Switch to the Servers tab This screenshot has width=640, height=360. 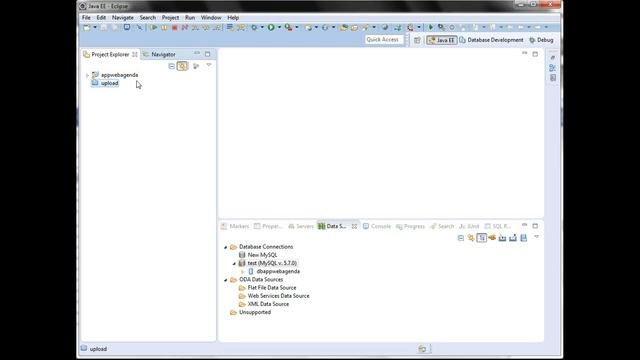coord(301,226)
